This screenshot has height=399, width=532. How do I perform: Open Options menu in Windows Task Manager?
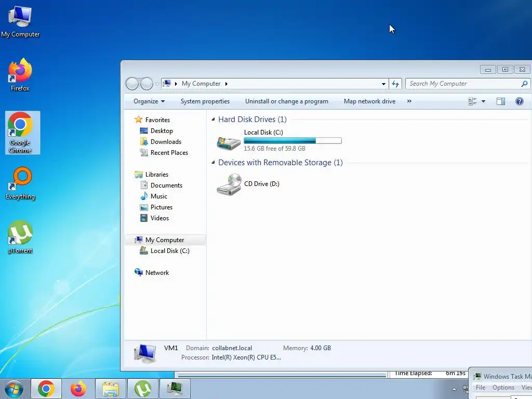[503, 388]
